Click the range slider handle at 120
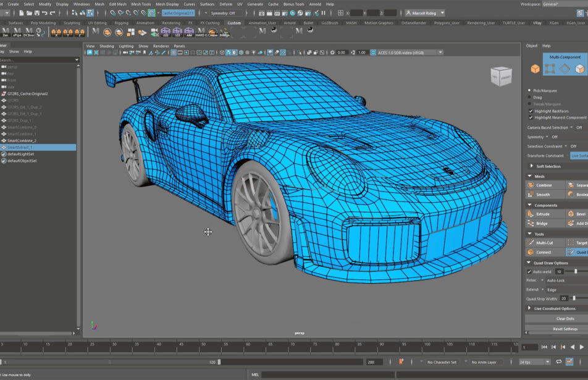The image size is (588, 380). click(x=219, y=362)
